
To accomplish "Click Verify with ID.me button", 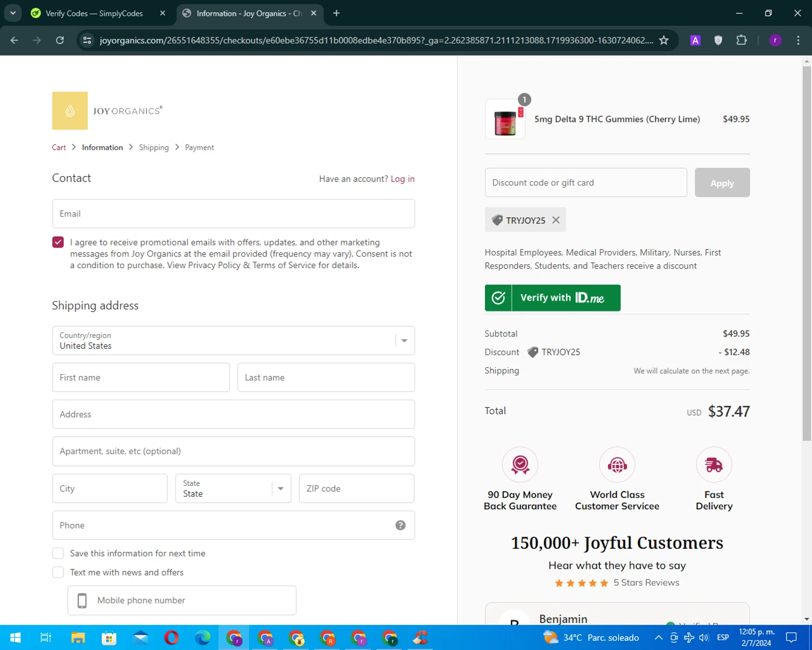I will click(x=553, y=298).
